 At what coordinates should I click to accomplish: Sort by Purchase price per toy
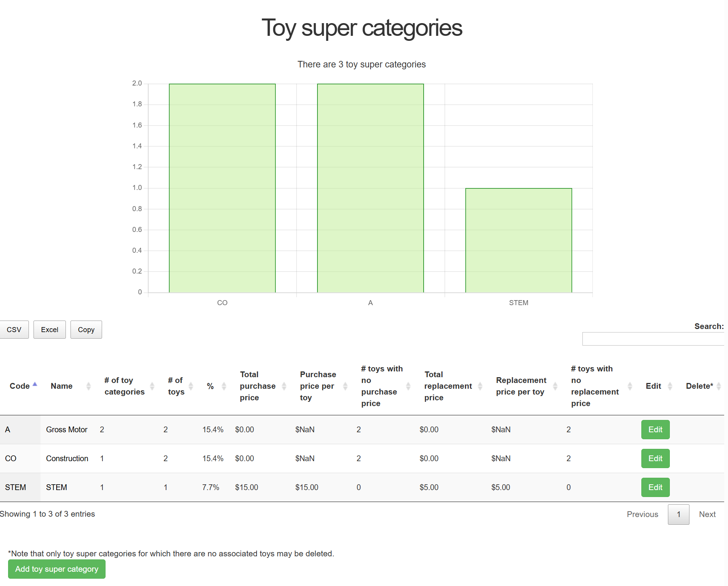[345, 386]
